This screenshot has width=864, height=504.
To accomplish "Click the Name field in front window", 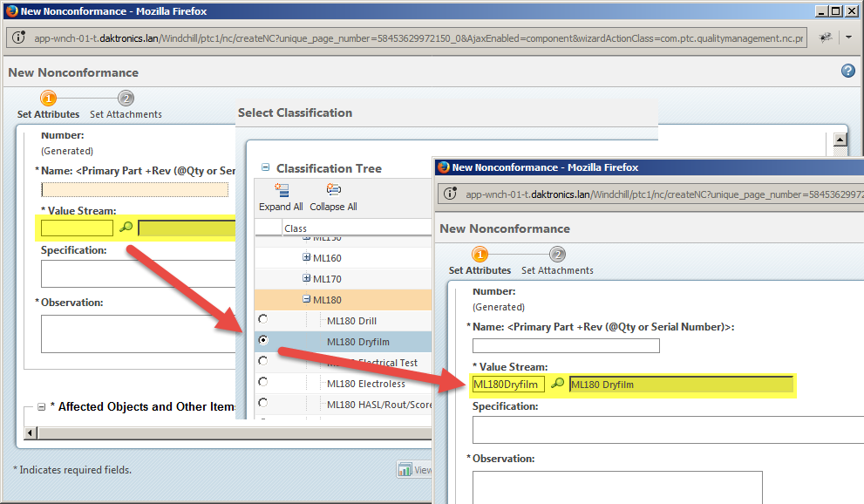I will click(566, 346).
